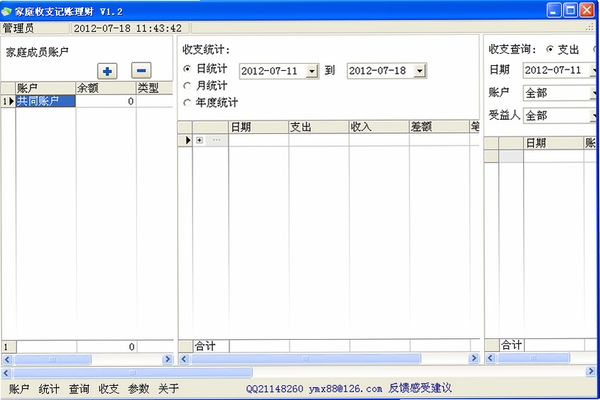Click right arrow of statistics grid scrollbar
Image resolution: width=600 pixels, height=400 pixels.
(x=474, y=358)
